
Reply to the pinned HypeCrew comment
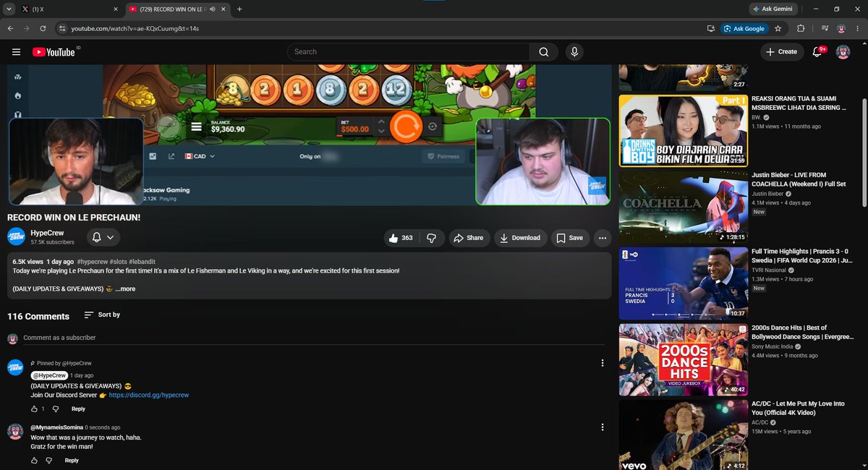tap(78, 409)
